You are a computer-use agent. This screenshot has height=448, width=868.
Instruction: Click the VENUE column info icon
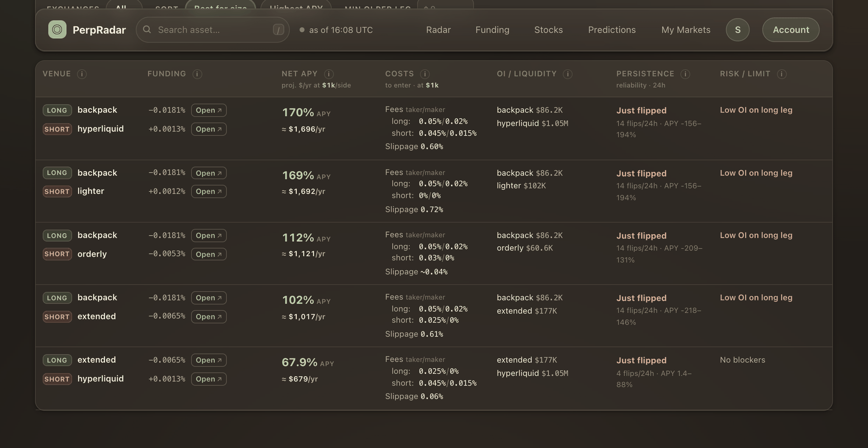click(x=82, y=74)
